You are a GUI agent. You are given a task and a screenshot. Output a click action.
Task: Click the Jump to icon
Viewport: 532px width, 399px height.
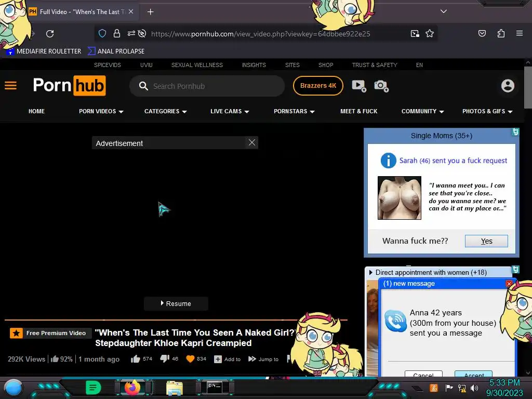pyautogui.click(x=252, y=359)
